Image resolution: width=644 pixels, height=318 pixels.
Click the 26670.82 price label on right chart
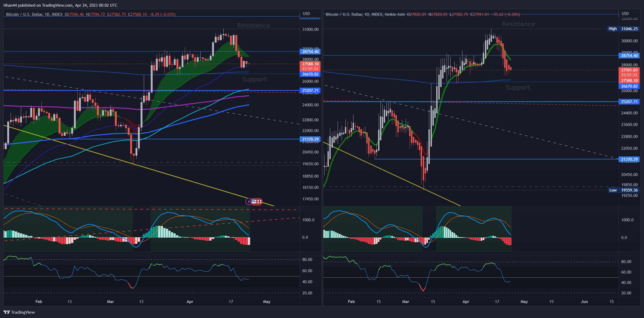629,86
